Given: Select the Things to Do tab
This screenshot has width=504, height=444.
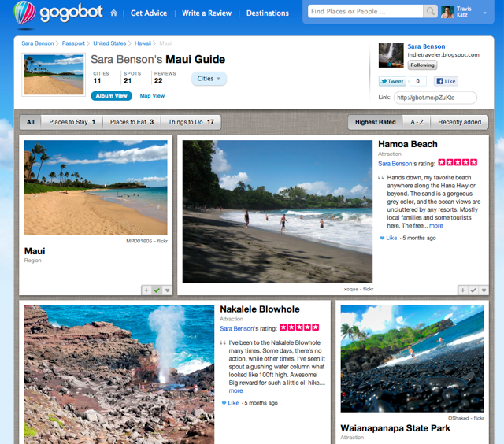Looking at the screenshot, I should click(191, 122).
